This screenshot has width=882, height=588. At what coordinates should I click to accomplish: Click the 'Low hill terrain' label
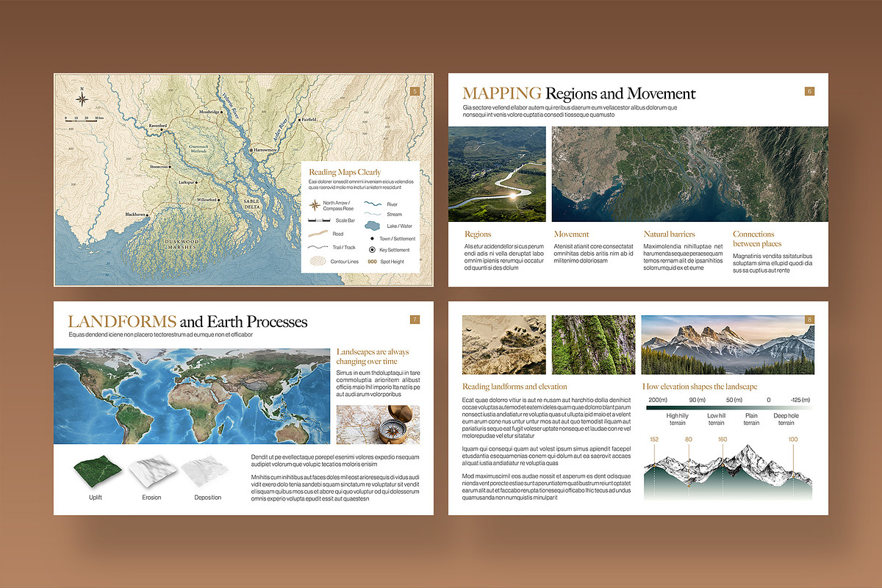pos(717,419)
